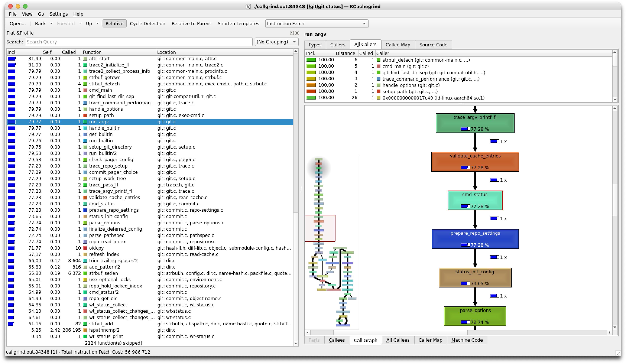Click the color square beside cmd_main

[85, 90]
